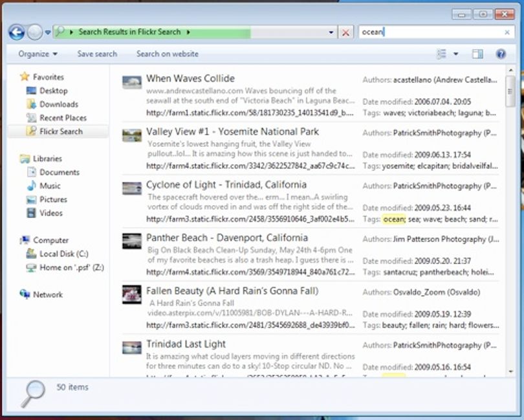Open Help with the question mark icon
This screenshot has height=420, width=524.
click(x=501, y=54)
